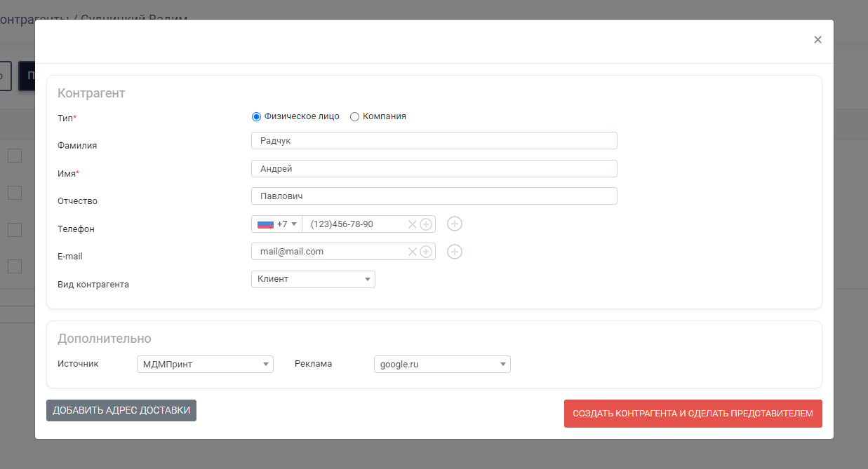868x469 pixels.
Task: Add another phone with the outer plus icon
Action: (x=455, y=224)
